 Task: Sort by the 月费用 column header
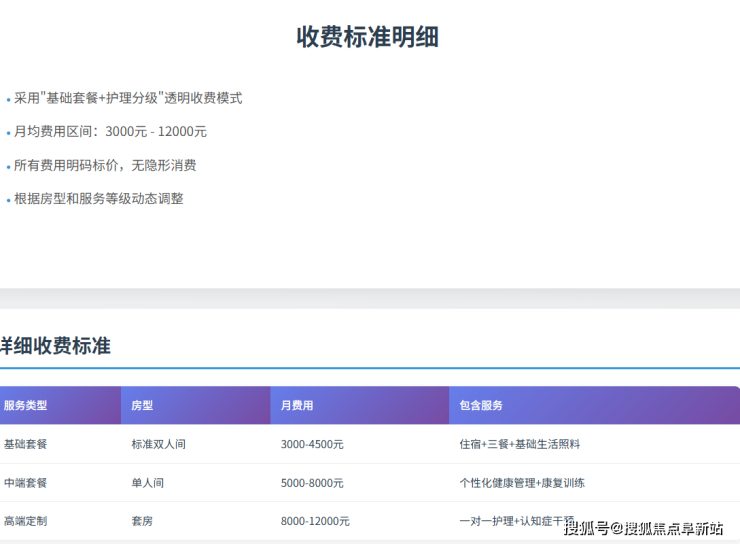click(297, 406)
